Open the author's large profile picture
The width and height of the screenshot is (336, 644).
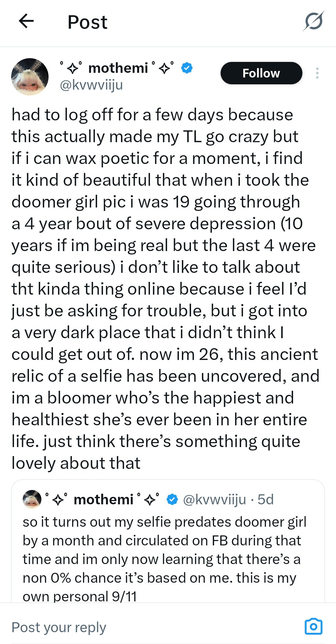30,77
